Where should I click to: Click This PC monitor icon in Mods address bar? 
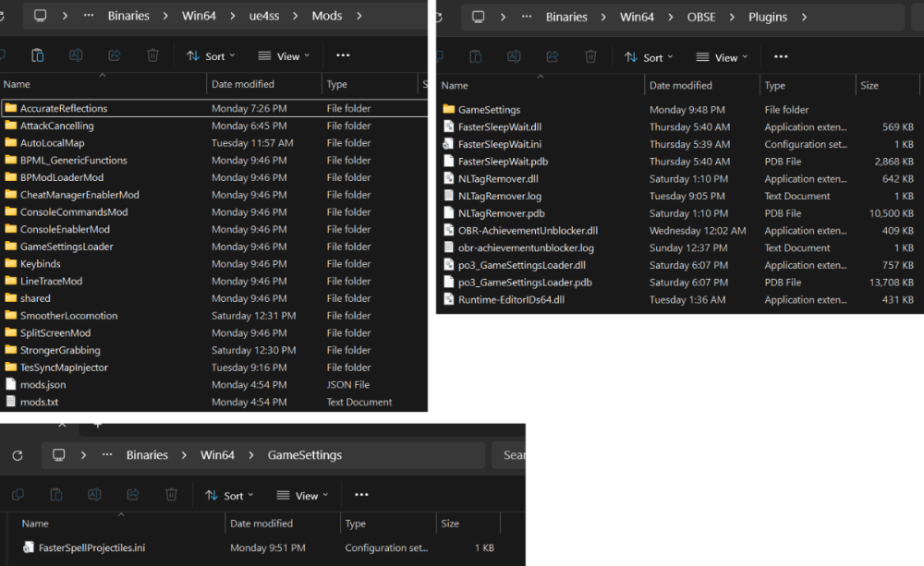[40, 16]
